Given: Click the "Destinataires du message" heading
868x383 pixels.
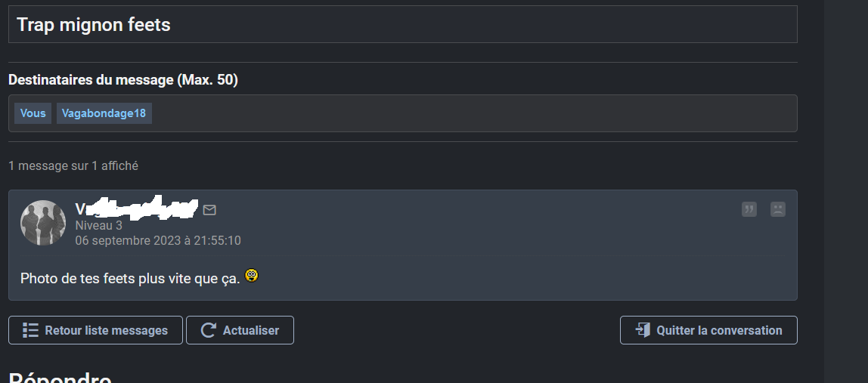Looking at the screenshot, I should 123,80.
